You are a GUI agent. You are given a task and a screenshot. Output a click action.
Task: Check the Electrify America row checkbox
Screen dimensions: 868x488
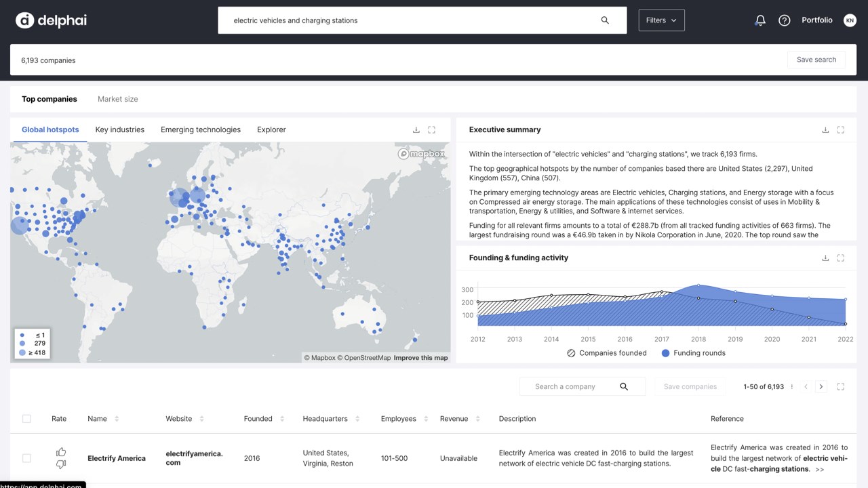[26, 458]
